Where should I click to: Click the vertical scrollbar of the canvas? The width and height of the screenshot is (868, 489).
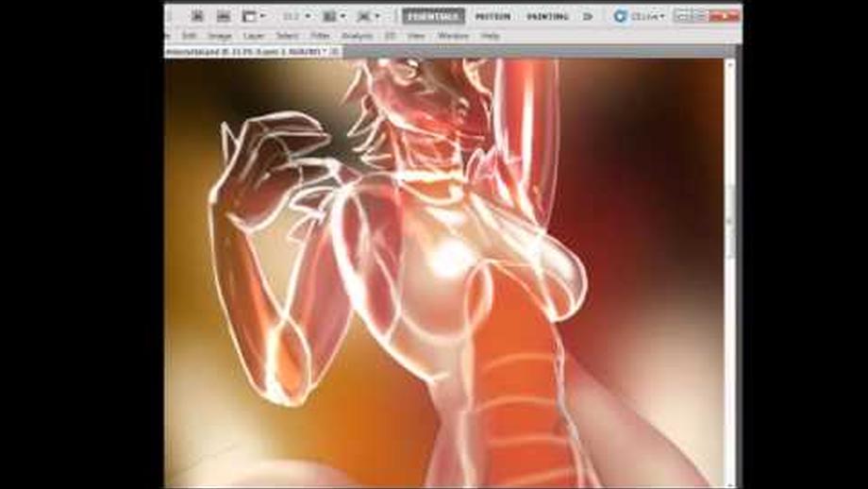point(729,222)
